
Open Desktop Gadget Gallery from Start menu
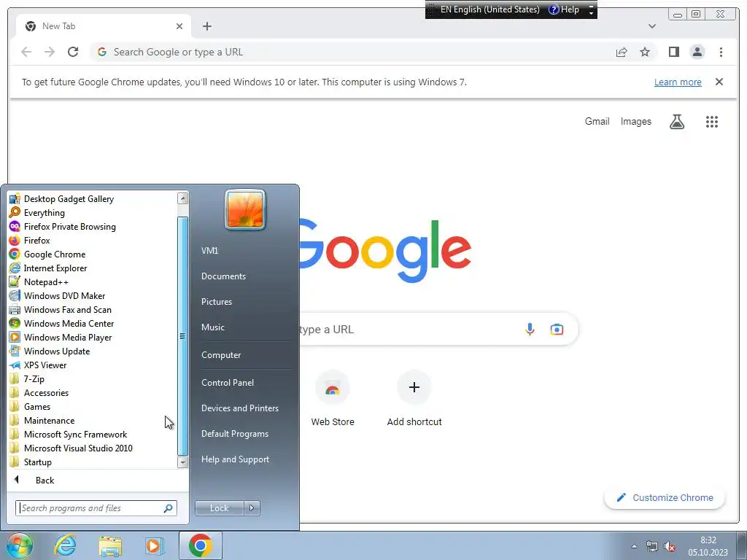click(x=69, y=199)
